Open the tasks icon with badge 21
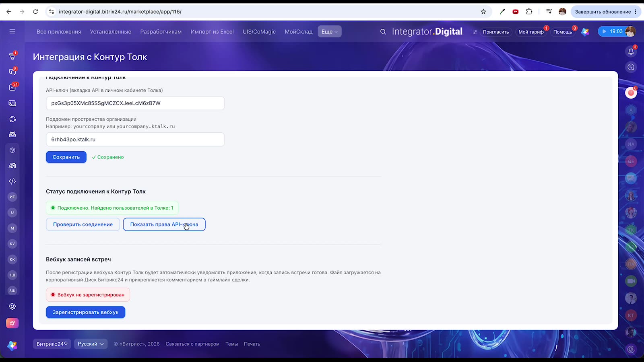This screenshot has height=362, width=644. (12, 87)
